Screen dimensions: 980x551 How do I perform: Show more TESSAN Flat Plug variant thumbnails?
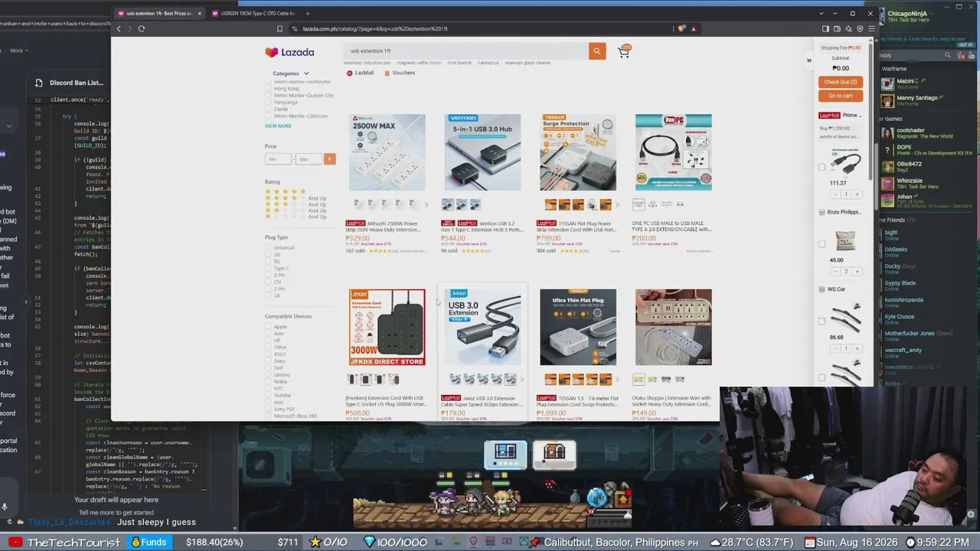click(617, 204)
